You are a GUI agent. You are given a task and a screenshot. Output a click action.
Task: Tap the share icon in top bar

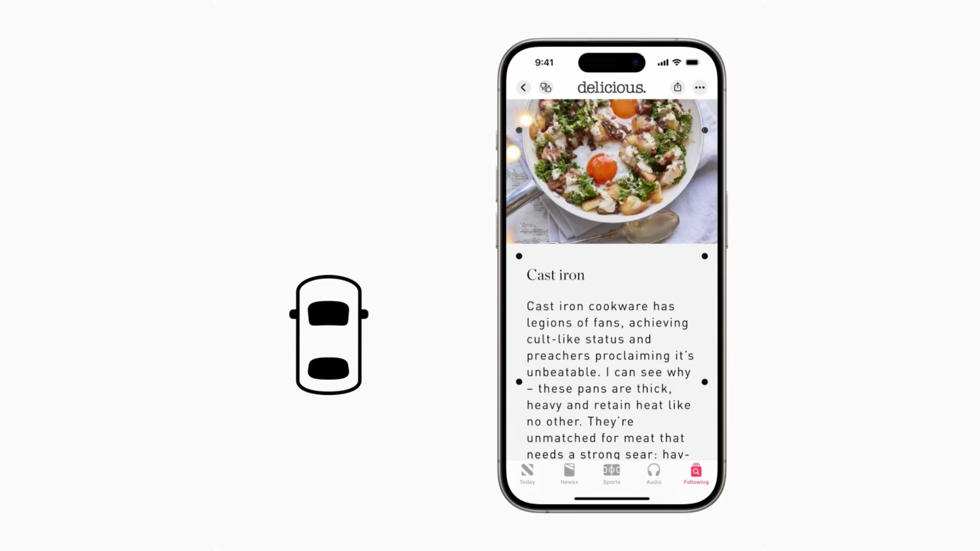click(x=678, y=87)
